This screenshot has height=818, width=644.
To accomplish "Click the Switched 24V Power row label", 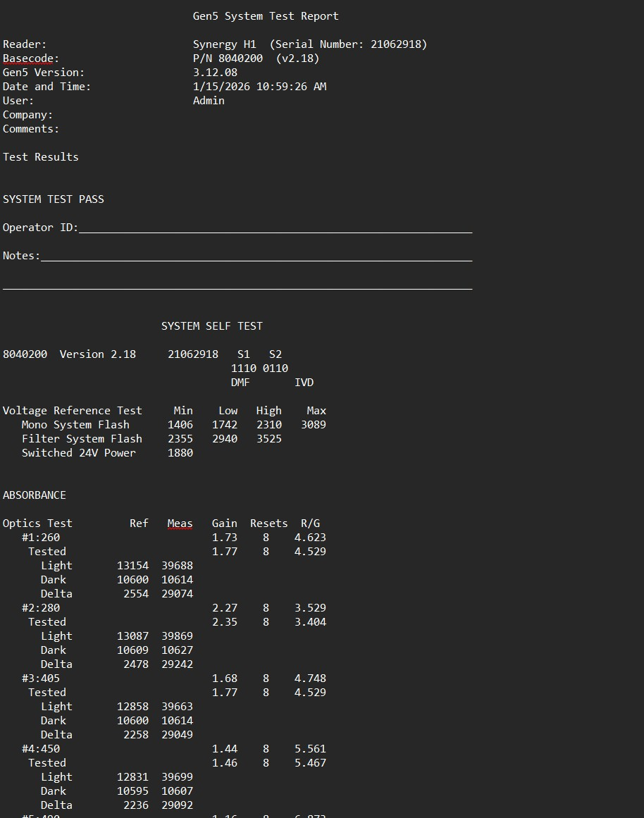I will [x=78, y=453].
